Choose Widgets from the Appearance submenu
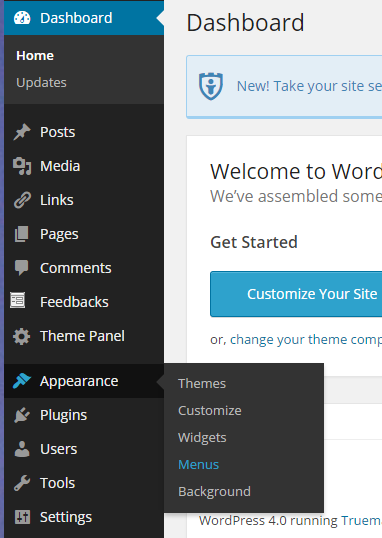 202,438
